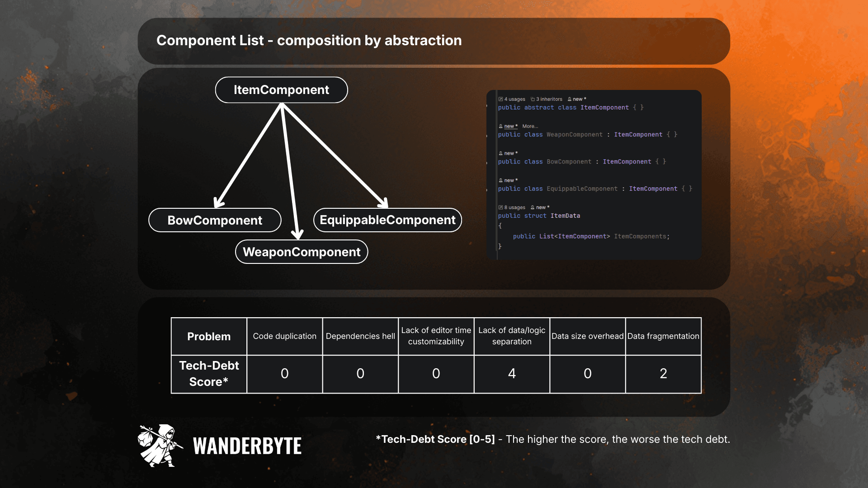The width and height of the screenshot is (868, 488).
Task: Click the score 2 under Data fragmentation
Action: click(663, 374)
